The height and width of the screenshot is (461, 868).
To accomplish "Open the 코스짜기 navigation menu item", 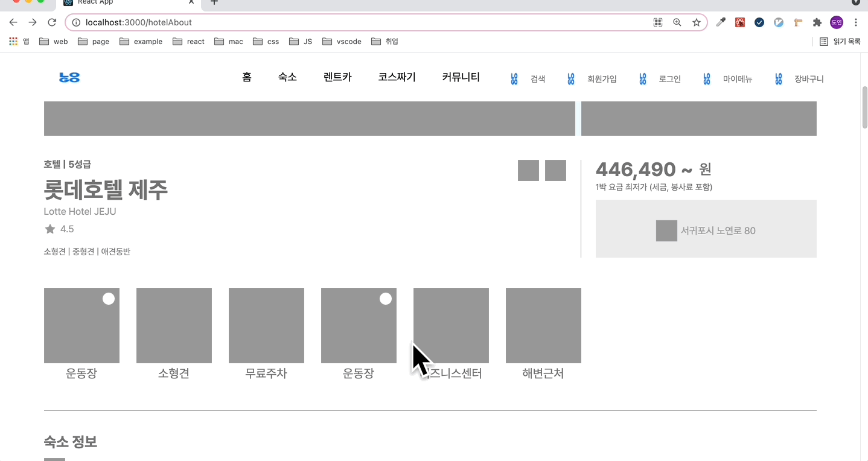I will coord(397,77).
